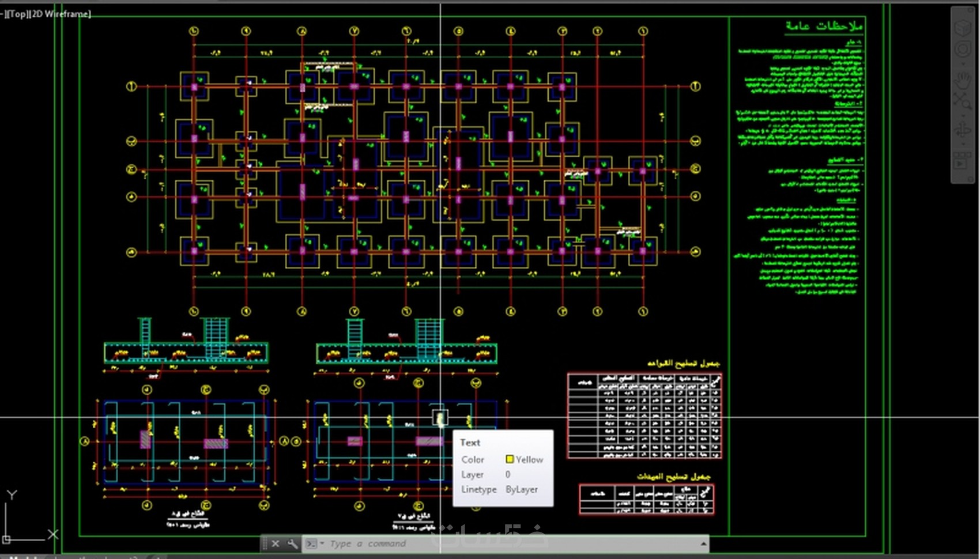Activate the Orbit tool

pyautogui.click(x=963, y=130)
